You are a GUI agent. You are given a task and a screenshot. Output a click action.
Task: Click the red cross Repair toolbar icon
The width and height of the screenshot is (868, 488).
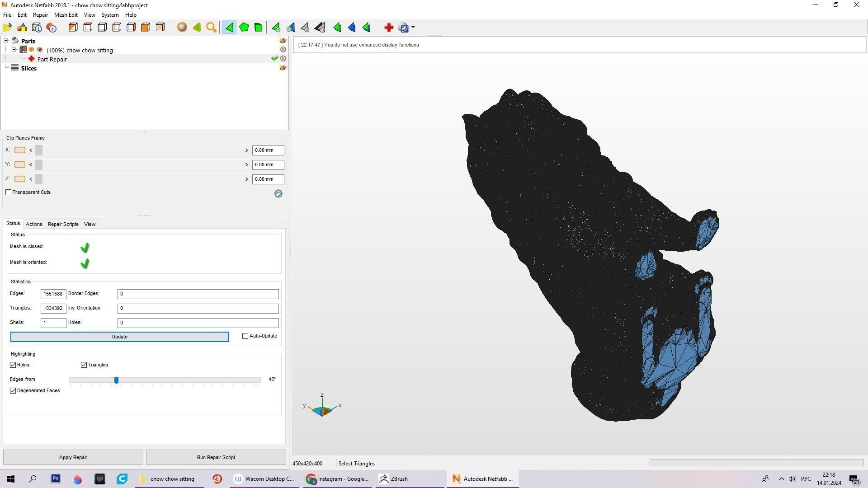[388, 28]
